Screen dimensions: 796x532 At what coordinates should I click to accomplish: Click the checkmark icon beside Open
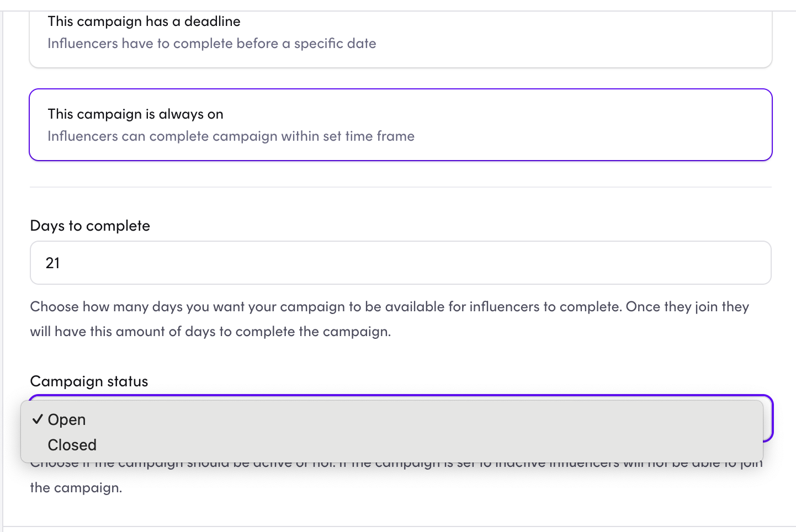pos(37,419)
